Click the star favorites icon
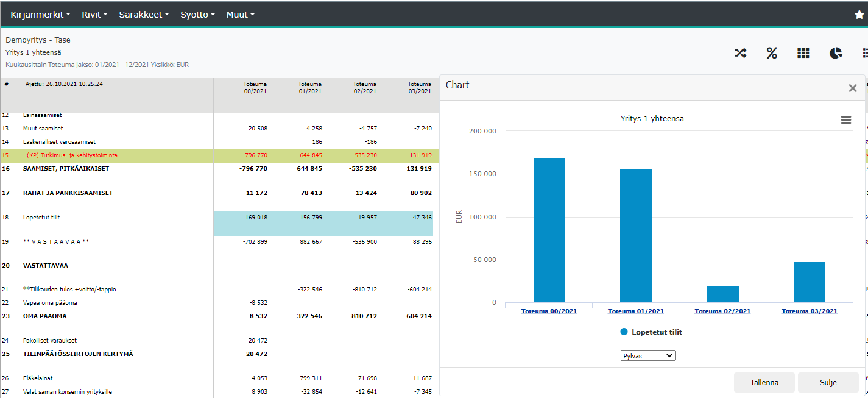Screen dimensions: 868x398 click(859, 15)
